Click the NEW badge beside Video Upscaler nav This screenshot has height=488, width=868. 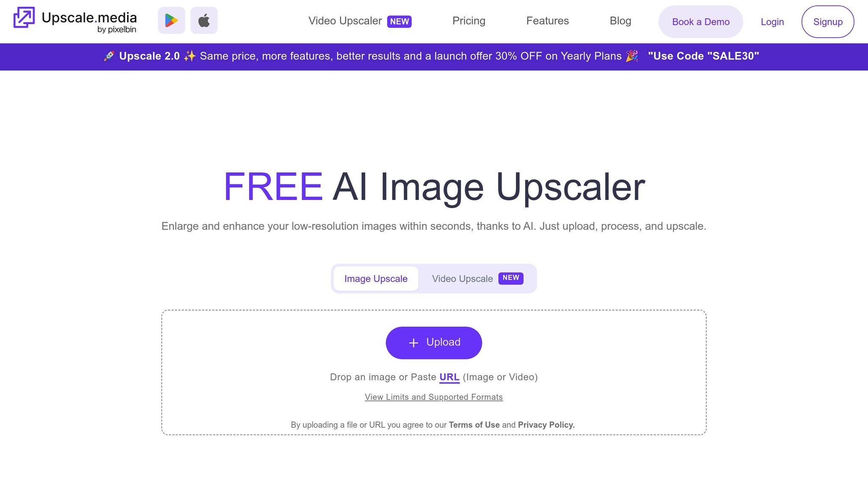point(399,22)
